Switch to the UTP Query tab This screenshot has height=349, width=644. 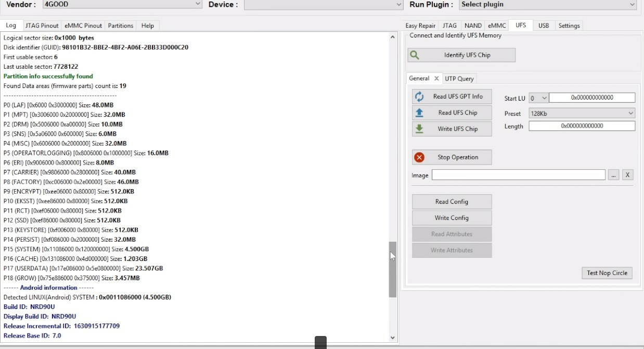(x=459, y=79)
